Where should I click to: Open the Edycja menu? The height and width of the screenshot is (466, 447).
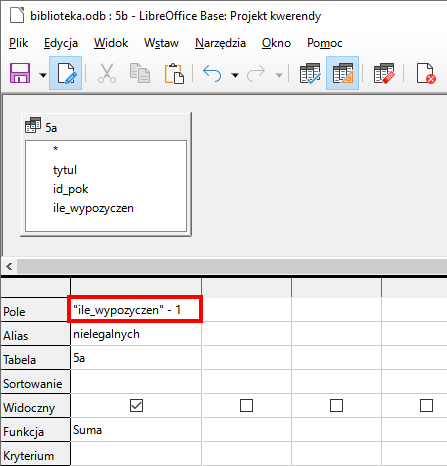[x=61, y=43]
